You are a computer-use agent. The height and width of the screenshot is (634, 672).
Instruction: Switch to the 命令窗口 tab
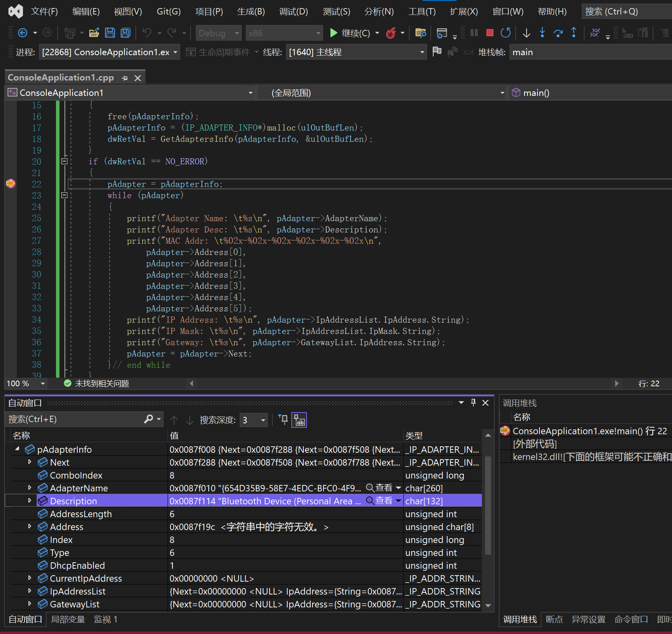(631, 619)
